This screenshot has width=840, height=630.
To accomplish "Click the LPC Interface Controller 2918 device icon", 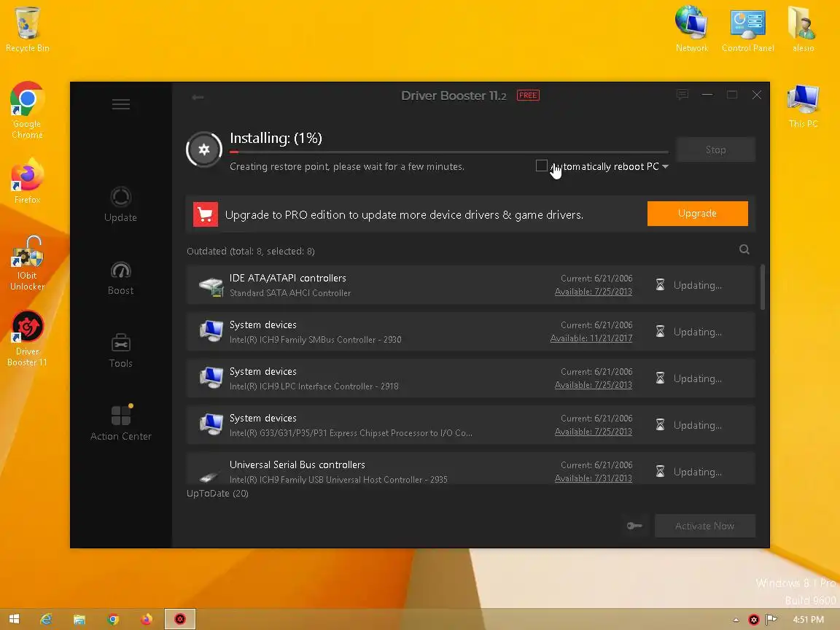I will 211,378.
